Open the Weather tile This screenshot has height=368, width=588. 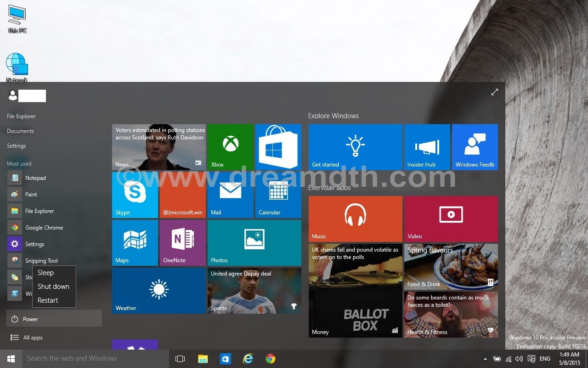[158, 291]
